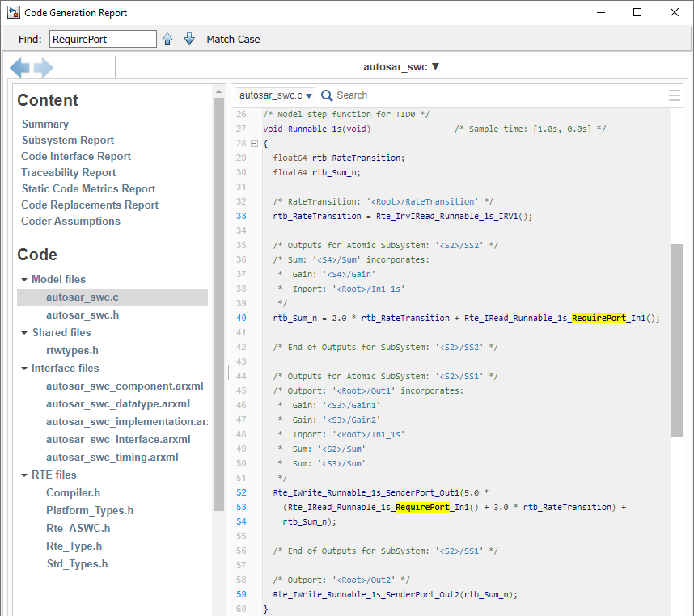Image resolution: width=694 pixels, height=616 pixels.
Task: Open Rte_ASWC.h file
Action: click(x=78, y=528)
